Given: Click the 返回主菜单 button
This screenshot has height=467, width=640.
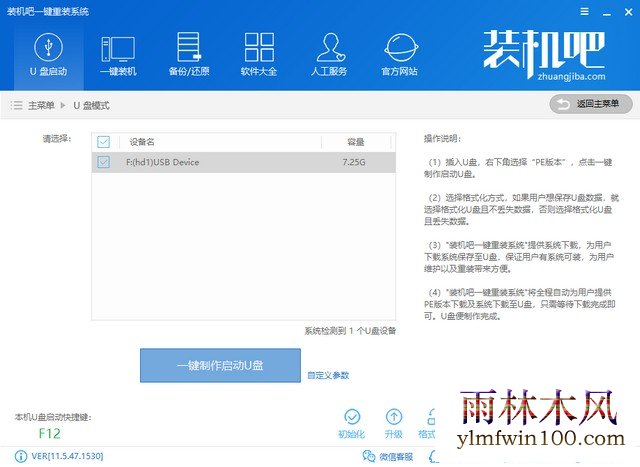Looking at the screenshot, I should 591,104.
